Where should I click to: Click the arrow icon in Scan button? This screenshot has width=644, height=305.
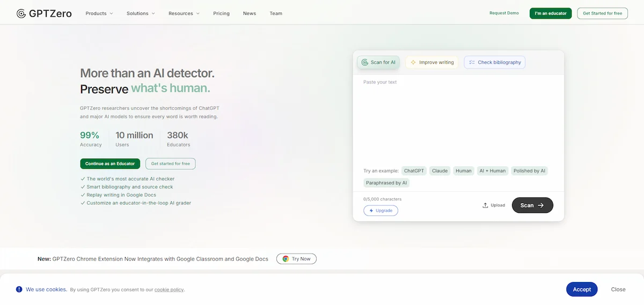541,205
